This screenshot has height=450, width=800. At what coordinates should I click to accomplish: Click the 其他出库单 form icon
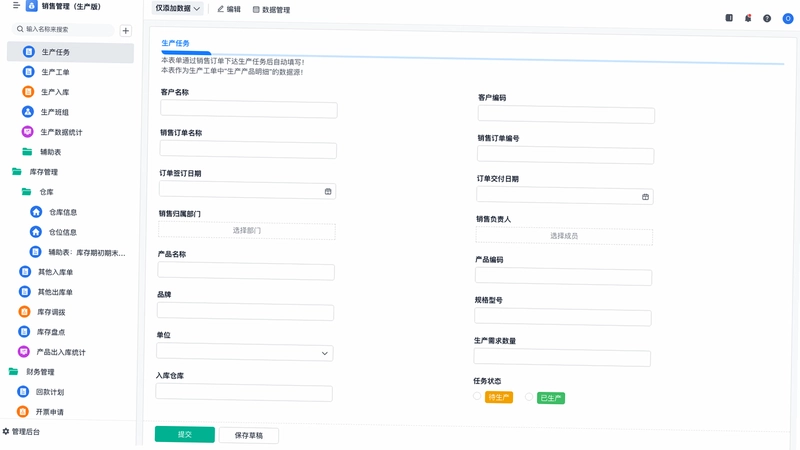pyautogui.click(x=24, y=291)
